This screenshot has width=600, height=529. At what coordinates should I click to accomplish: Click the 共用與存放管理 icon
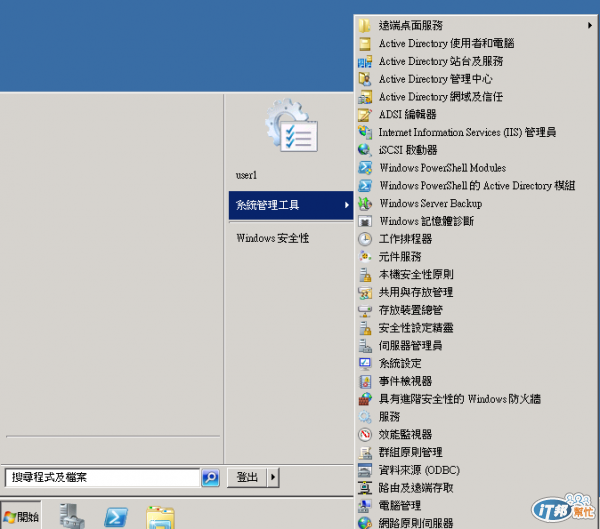click(x=365, y=292)
